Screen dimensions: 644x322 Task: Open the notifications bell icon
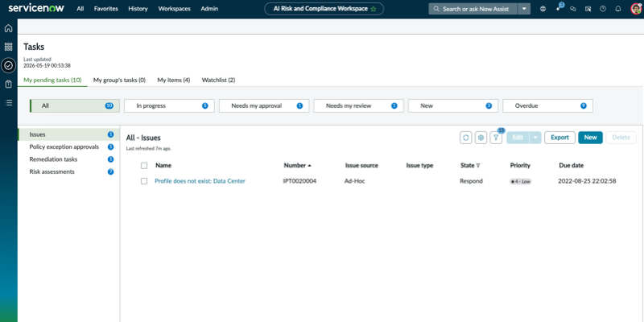coord(618,9)
